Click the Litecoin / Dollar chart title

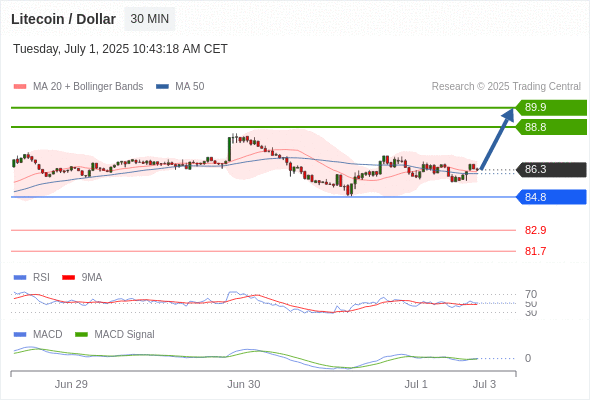[63, 19]
